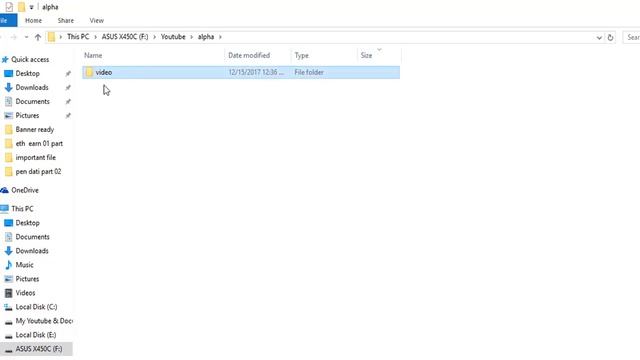Click the pin icon beside Downloads
The width and height of the screenshot is (640, 360).
[x=68, y=87]
